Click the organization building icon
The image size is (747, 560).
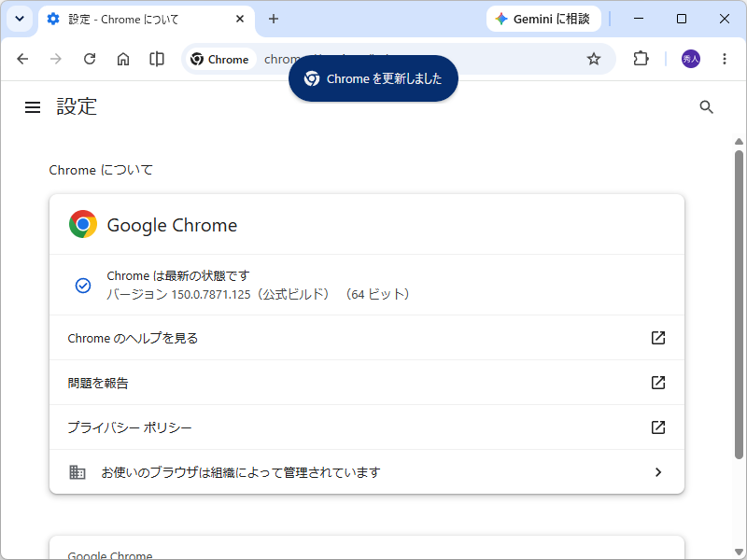click(x=78, y=472)
